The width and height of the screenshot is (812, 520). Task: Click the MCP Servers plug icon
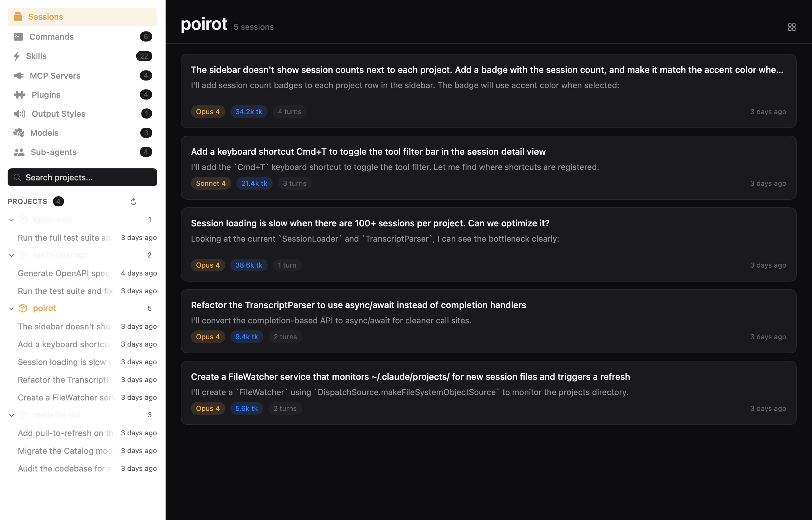19,75
